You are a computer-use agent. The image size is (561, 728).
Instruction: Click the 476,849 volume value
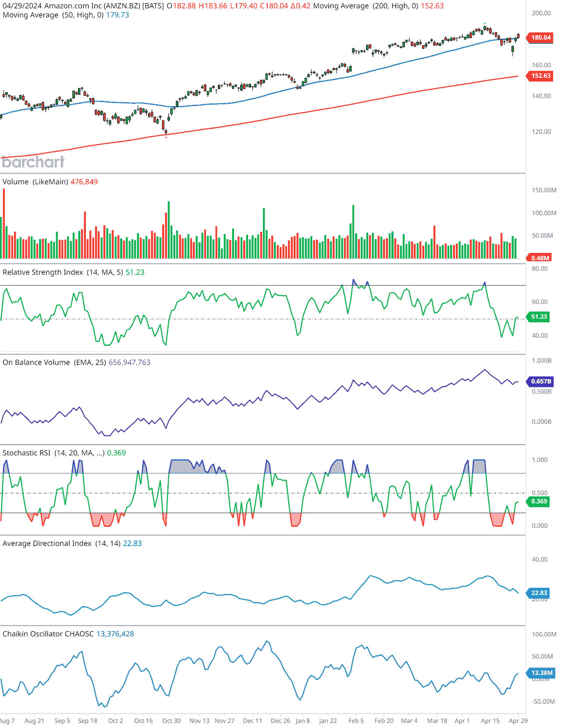coord(84,182)
